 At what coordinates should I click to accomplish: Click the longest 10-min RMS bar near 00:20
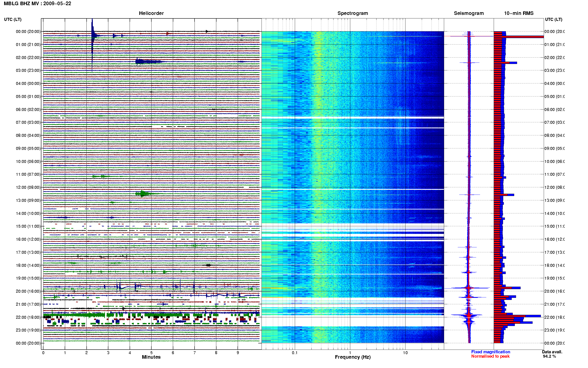(x=519, y=37)
